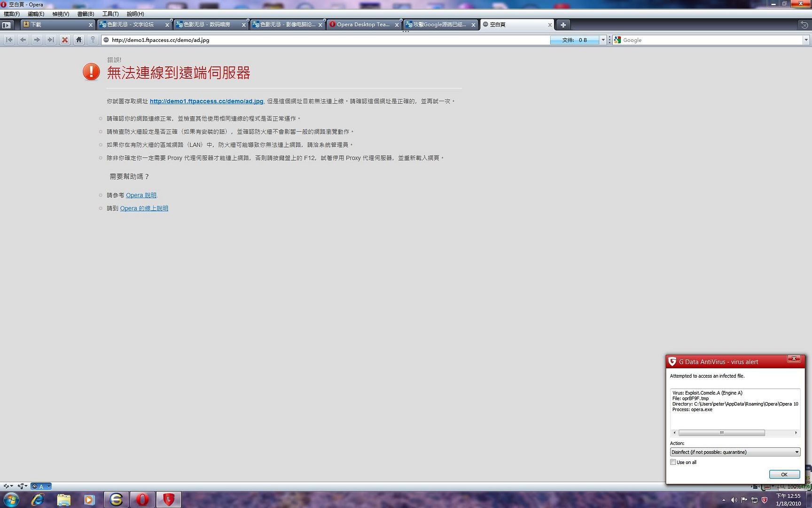The height and width of the screenshot is (508, 812).
Task: Click the Google search engine icon
Action: click(617, 40)
